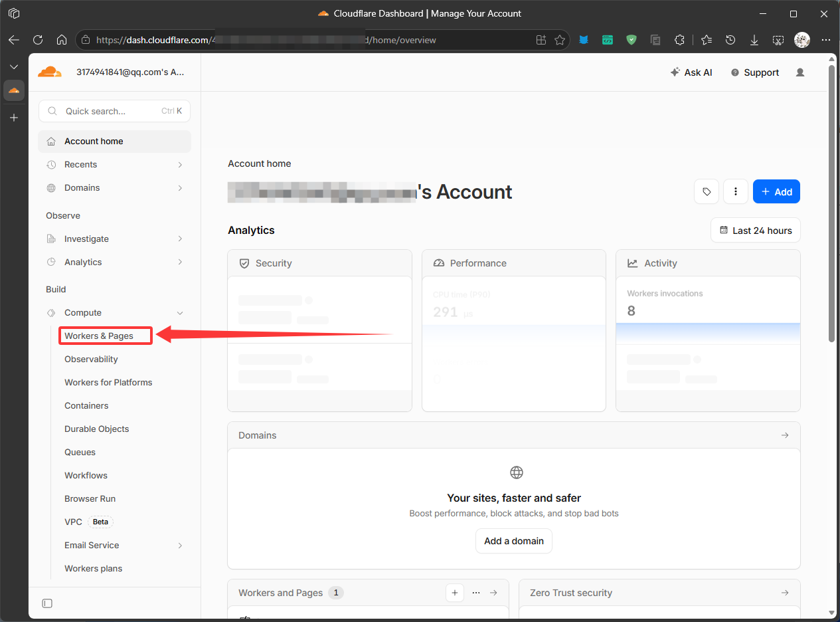Screen dimensions: 840x622
Task: Reload the page
Action: [x=38, y=40]
